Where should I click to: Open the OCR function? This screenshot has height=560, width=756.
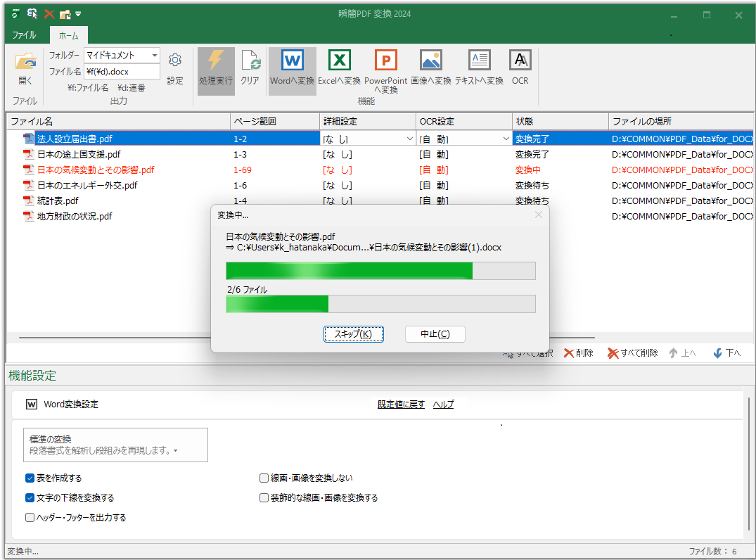(520, 61)
